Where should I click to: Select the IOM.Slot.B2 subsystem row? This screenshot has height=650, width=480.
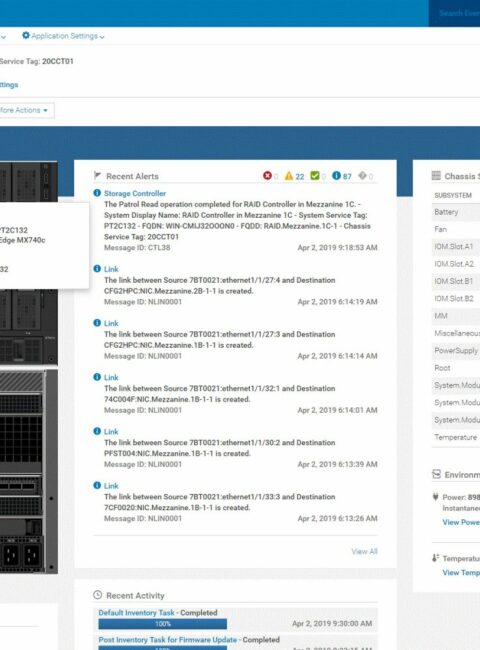pyautogui.click(x=456, y=299)
